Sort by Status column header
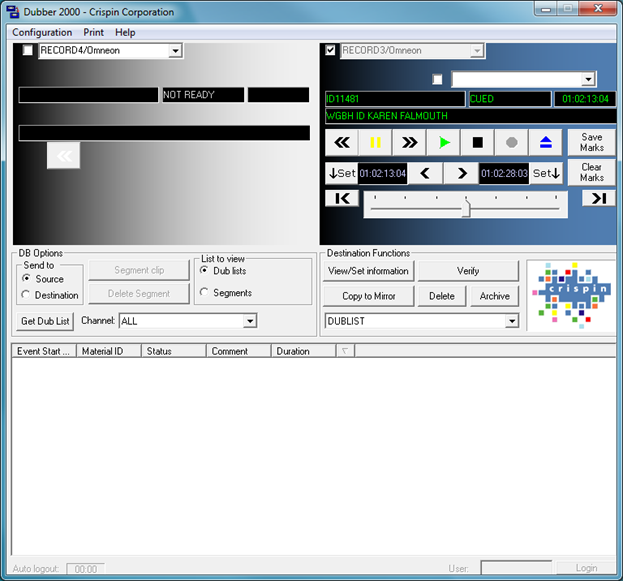 [174, 351]
